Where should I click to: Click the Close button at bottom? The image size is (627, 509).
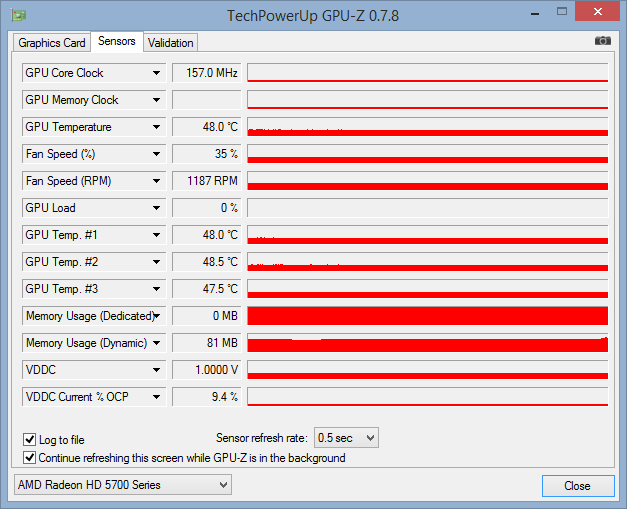coord(578,486)
